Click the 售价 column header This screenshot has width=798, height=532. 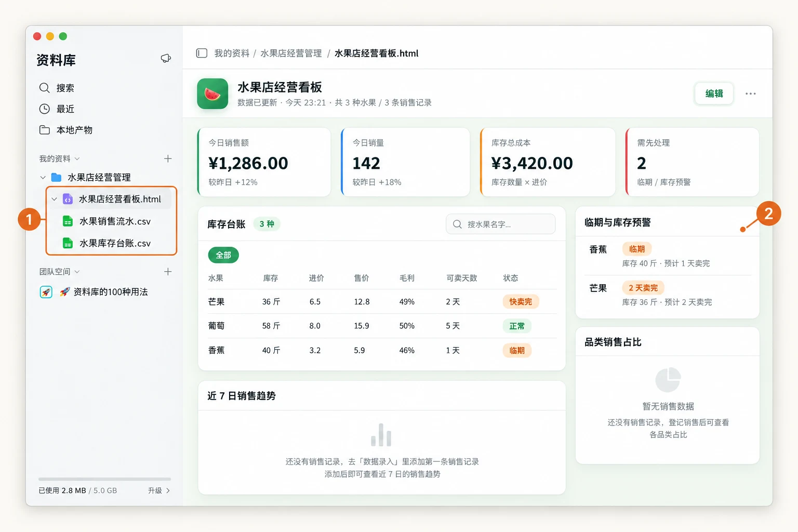pos(362,278)
